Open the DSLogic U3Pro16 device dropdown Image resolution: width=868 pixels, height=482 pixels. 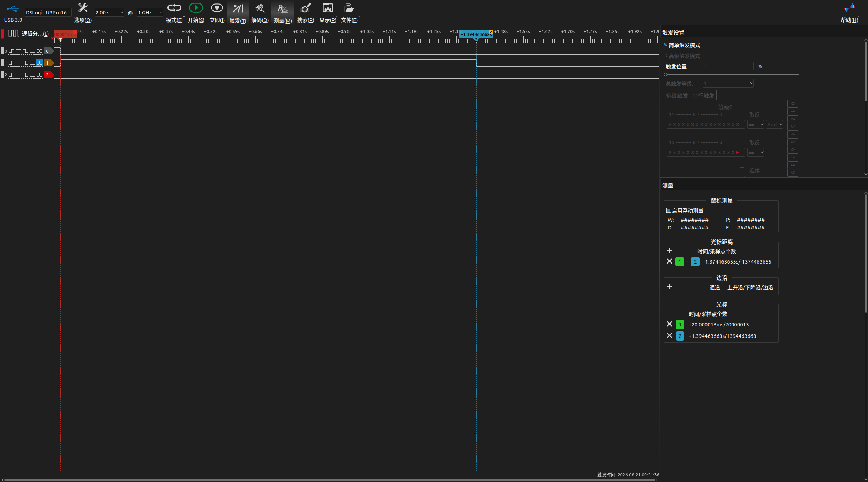(x=48, y=13)
